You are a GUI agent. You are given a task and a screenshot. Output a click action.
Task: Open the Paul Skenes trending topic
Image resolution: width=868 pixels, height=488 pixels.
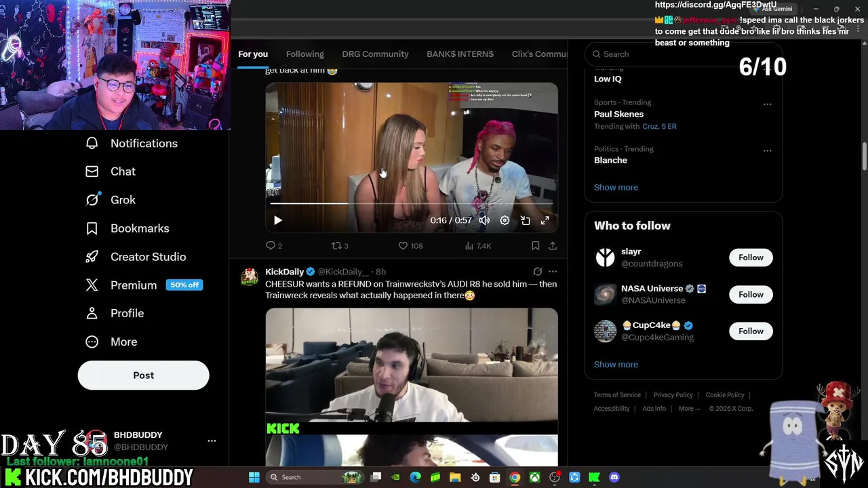(x=618, y=114)
